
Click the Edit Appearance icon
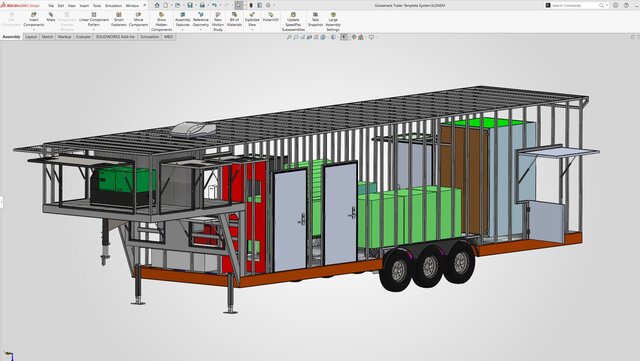click(x=354, y=37)
